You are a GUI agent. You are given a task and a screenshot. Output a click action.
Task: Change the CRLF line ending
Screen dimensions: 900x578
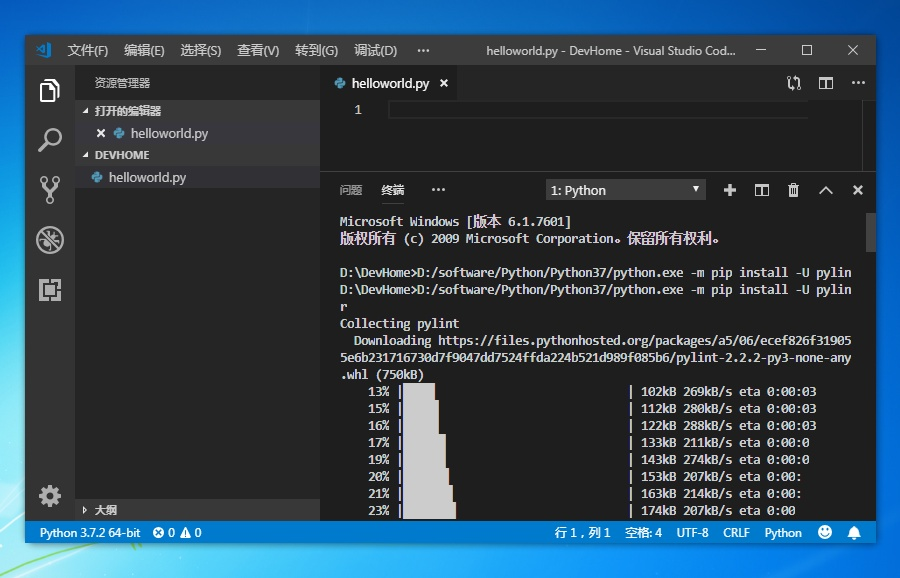(736, 533)
